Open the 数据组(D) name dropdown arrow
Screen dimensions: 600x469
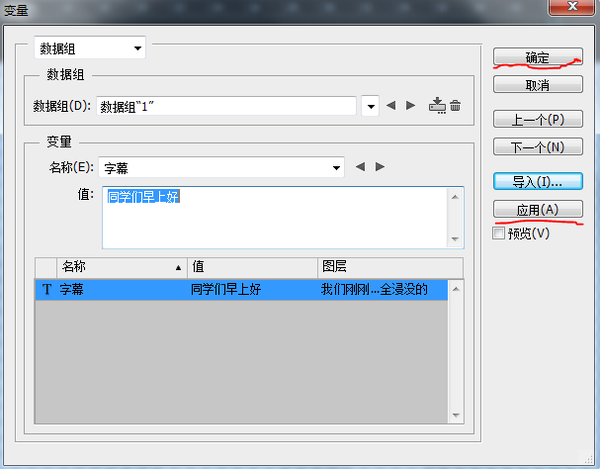coord(370,106)
